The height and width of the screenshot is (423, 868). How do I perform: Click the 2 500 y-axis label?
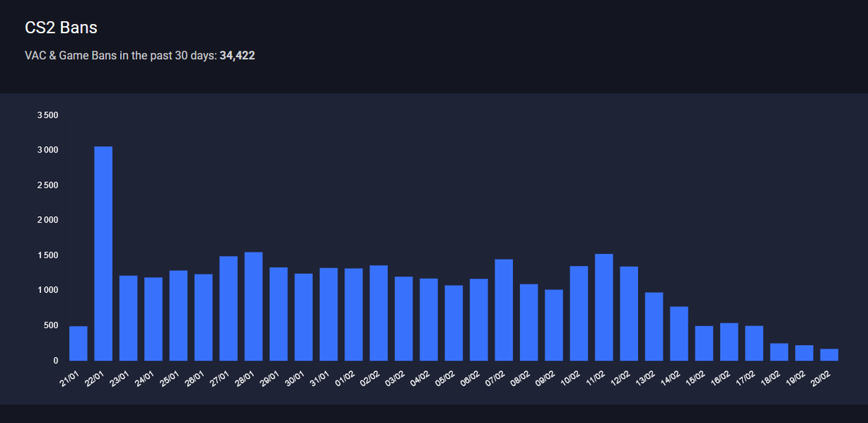pyautogui.click(x=48, y=185)
